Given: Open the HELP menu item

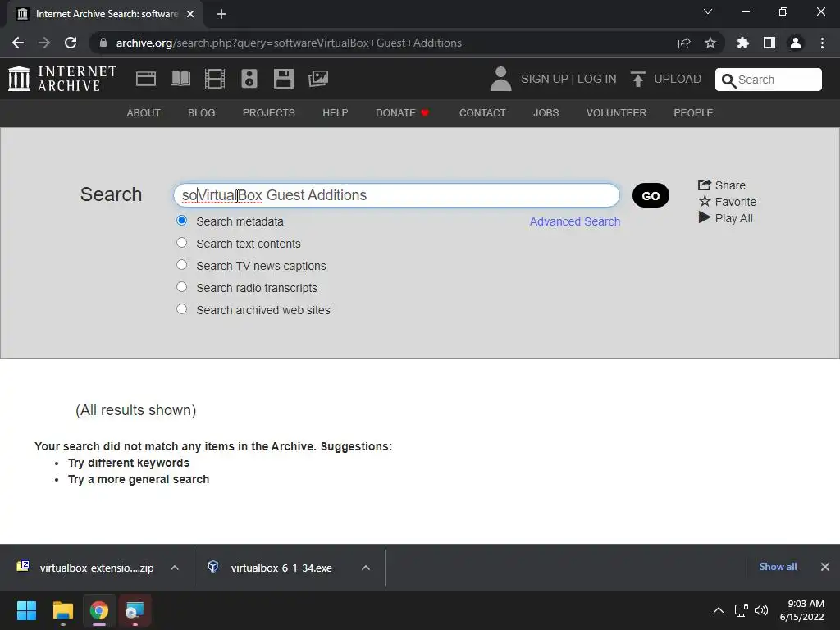Looking at the screenshot, I should tap(336, 113).
